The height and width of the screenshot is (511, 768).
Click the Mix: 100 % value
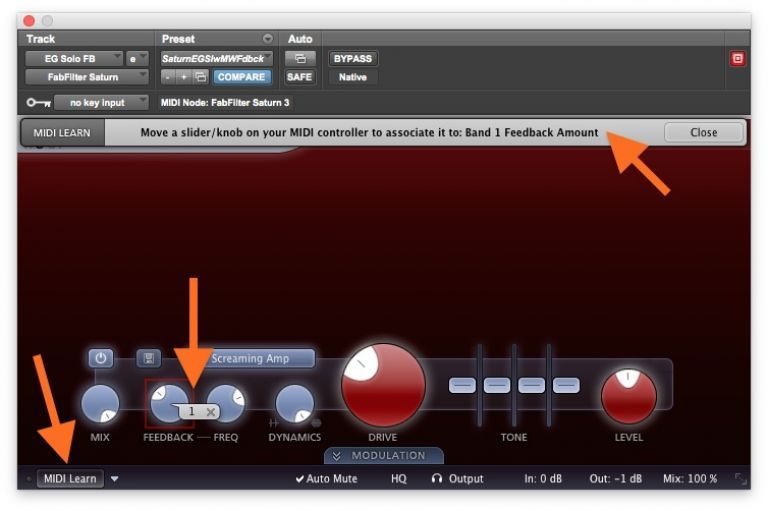pos(690,479)
